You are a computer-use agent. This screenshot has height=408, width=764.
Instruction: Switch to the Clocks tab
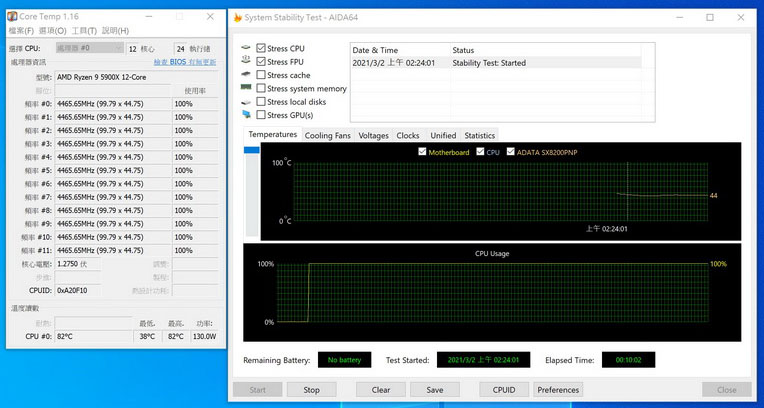pos(408,136)
